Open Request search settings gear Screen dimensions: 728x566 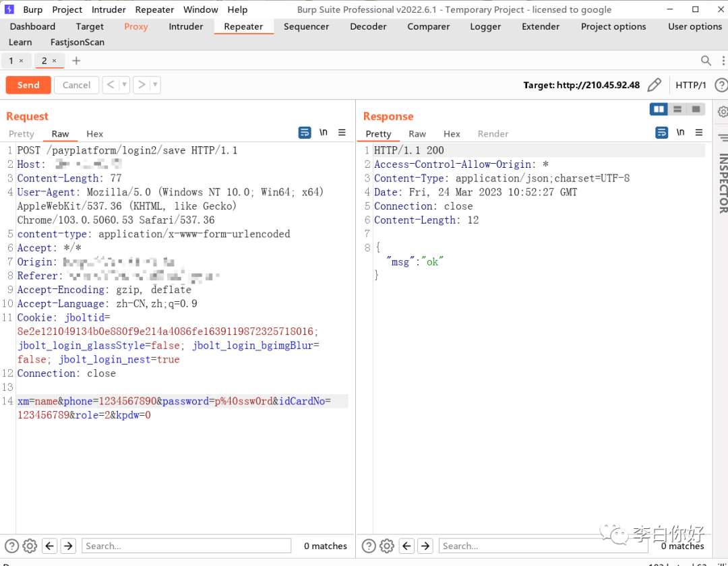click(30, 546)
